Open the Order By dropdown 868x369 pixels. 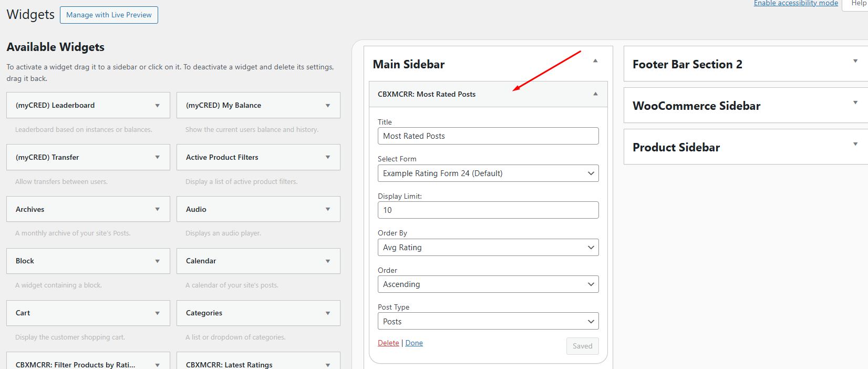[488, 248]
